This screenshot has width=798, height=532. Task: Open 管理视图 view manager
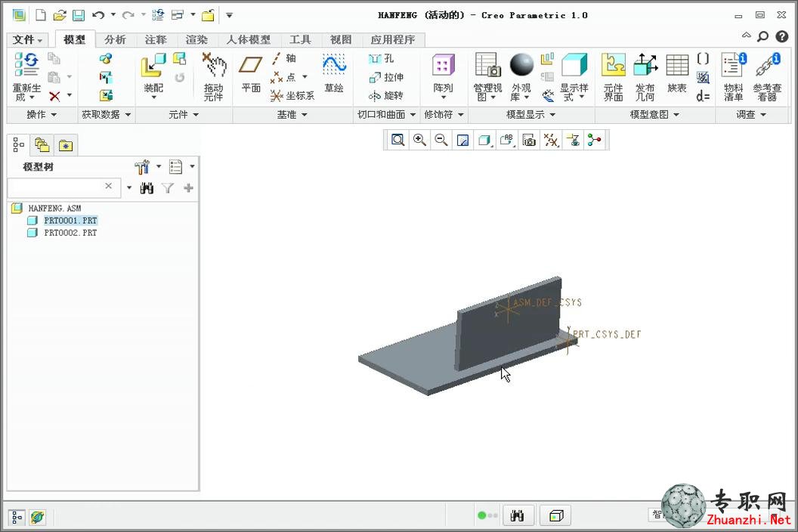(487, 77)
